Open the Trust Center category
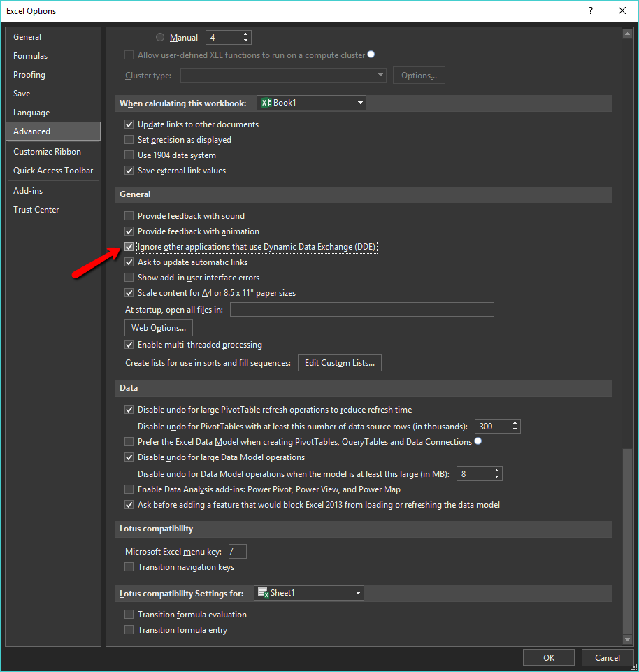639x672 pixels. [36, 210]
